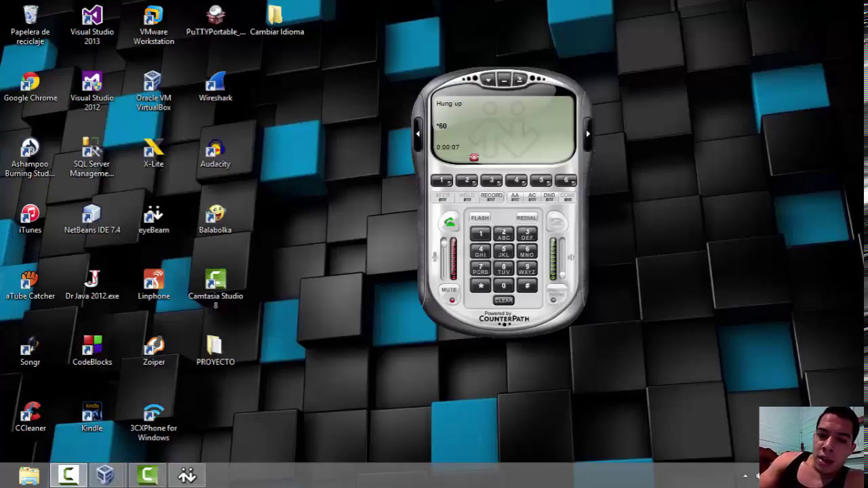Expand the softphone right side drawer

(588, 134)
